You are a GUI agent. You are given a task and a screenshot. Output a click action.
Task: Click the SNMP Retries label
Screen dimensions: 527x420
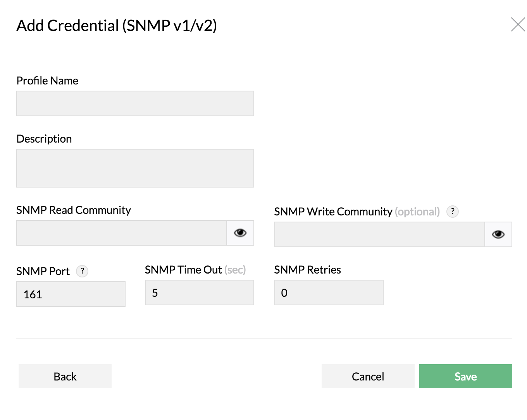coord(307,270)
